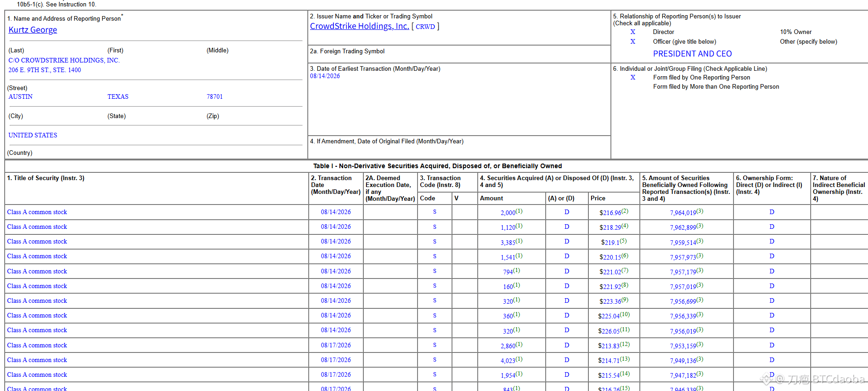Click the $214.71 price cell

(614, 360)
